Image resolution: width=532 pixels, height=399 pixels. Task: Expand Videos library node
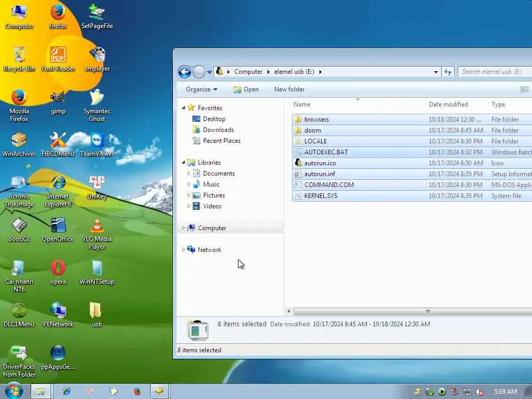coord(189,206)
